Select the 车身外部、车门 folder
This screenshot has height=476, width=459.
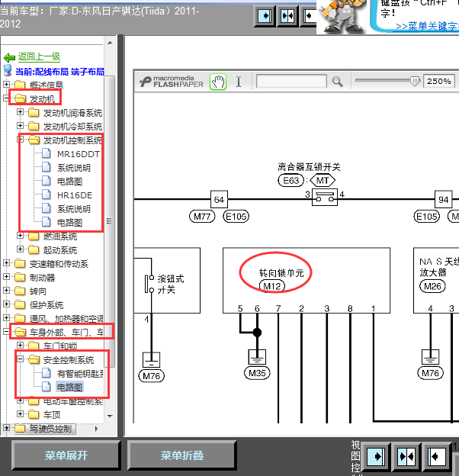pos(66,333)
